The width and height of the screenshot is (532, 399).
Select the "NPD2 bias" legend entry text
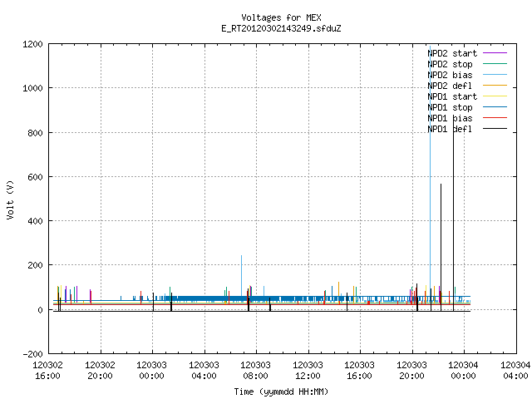point(450,75)
